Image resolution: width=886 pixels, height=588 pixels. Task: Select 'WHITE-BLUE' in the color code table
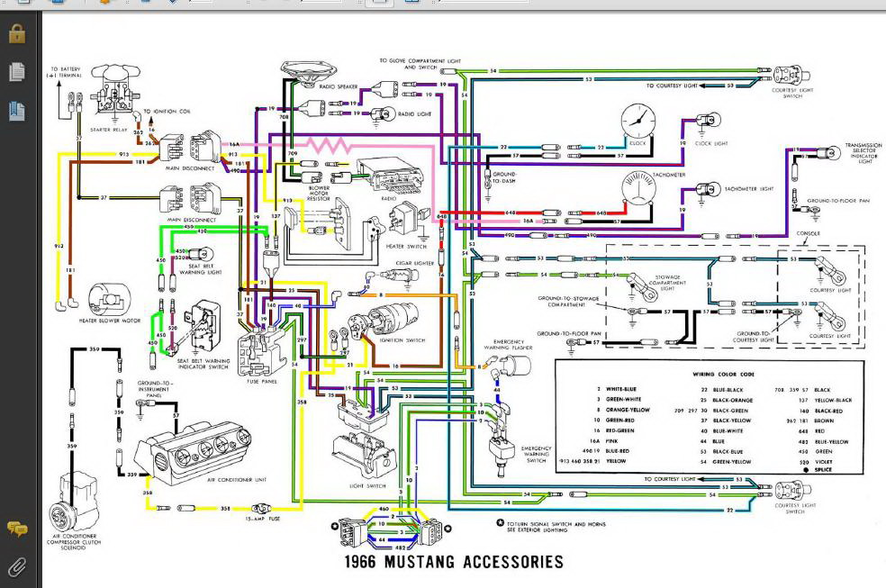[621, 389]
